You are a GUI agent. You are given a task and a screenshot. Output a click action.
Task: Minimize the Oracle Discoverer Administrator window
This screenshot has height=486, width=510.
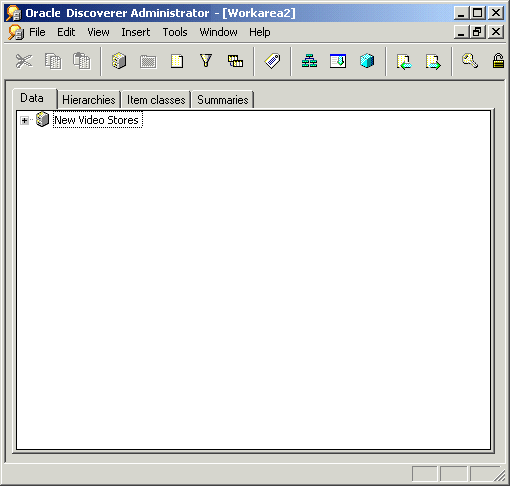[462, 13]
